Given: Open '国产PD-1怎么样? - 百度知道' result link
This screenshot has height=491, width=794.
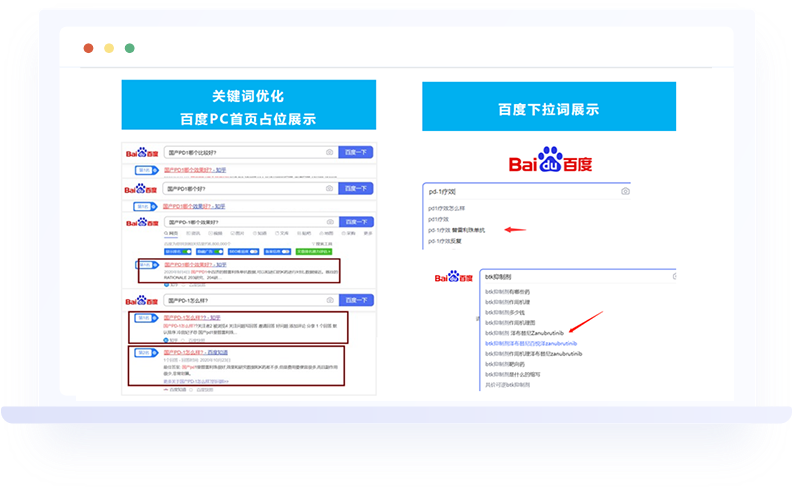Looking at the screenshot, I should point(195,352).
